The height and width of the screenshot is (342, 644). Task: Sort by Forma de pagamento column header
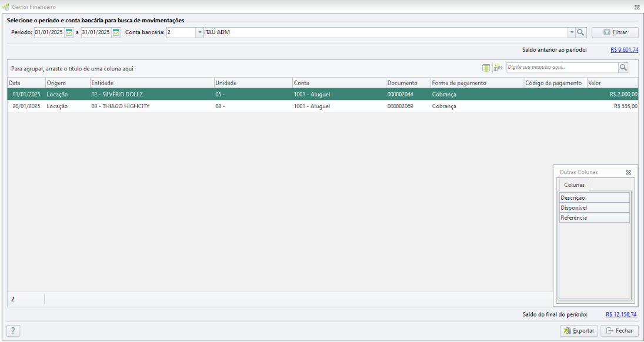pyautogui.click(x=477, y=83)
